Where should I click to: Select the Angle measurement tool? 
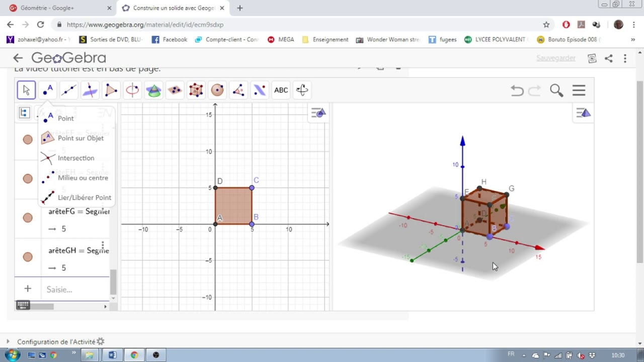coord(238,90)
